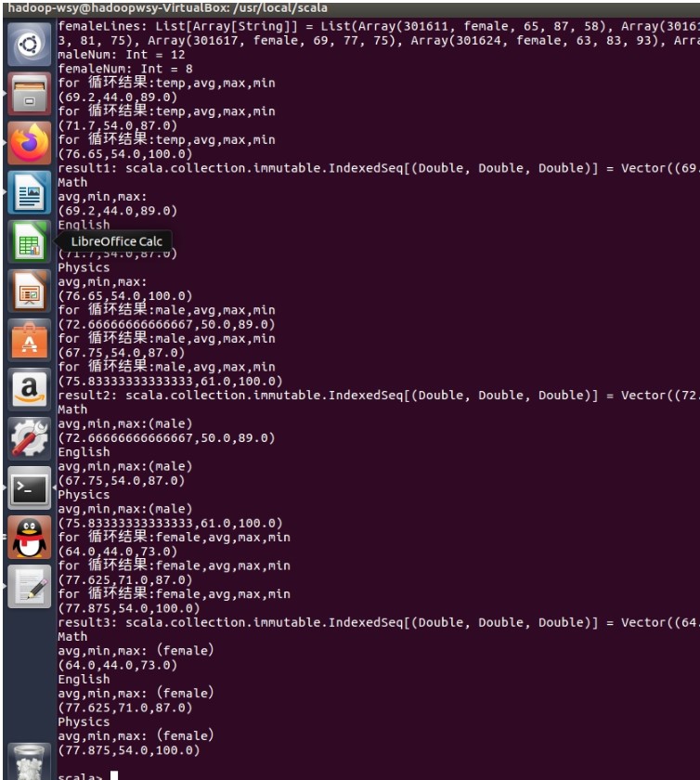Open the Ubuntu Dash search launcher icon
Screen dimensions: 700x780
tap(30, 45)
